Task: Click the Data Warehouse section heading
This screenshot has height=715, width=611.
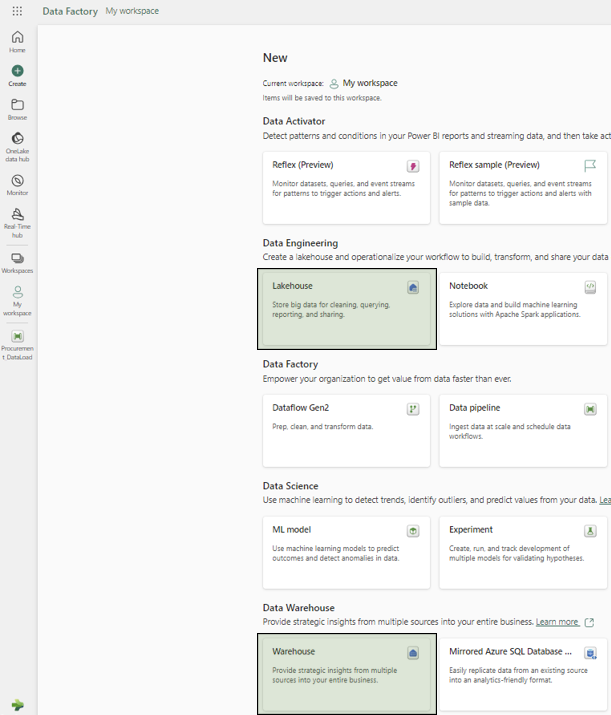Action: [x=299, y=608]
